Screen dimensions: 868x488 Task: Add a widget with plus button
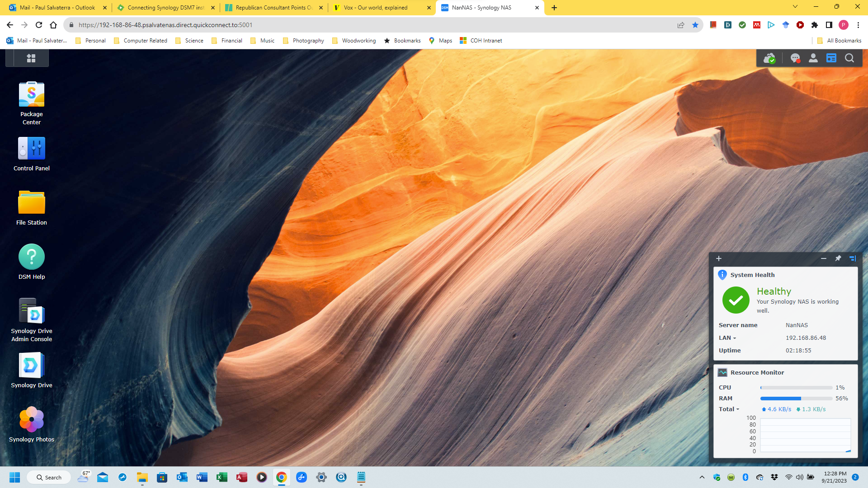pyautogui.click(x=719, y=258)
